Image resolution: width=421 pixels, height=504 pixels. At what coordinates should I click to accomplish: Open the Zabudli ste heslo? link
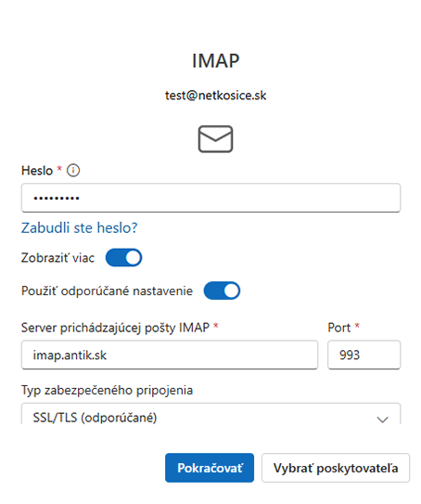(80, 227)
